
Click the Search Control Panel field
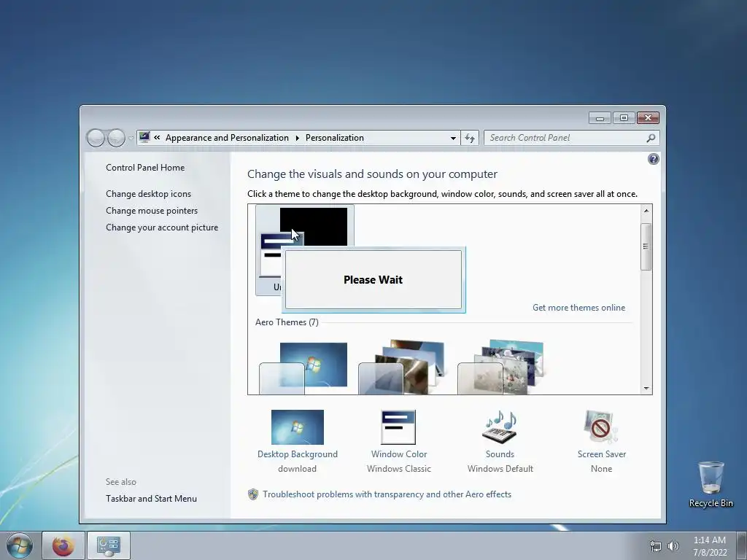pyautogui.click(x=572, y=138)
